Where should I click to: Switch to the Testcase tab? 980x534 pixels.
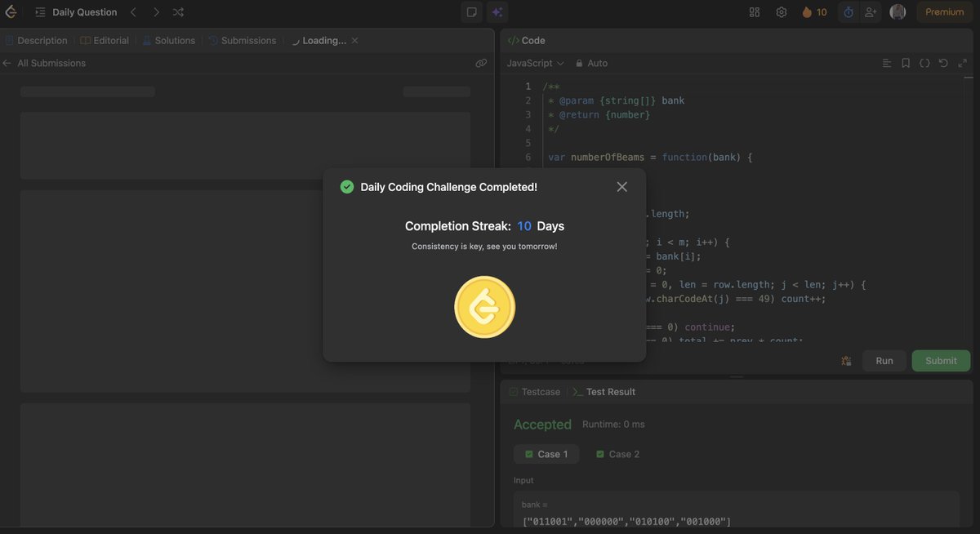535,392
